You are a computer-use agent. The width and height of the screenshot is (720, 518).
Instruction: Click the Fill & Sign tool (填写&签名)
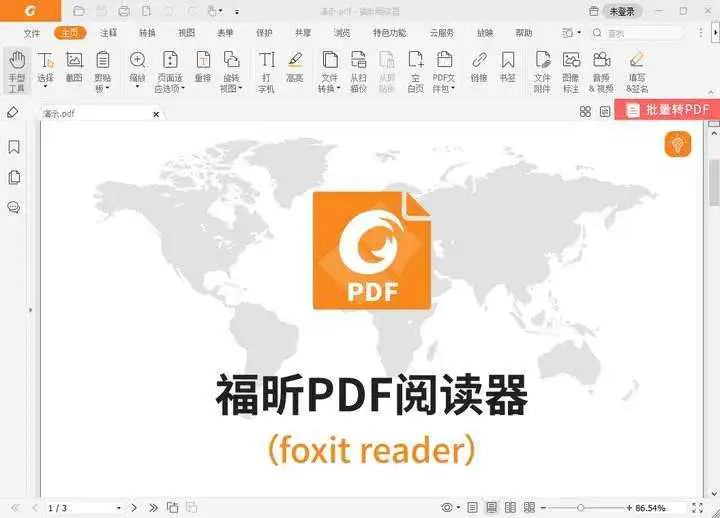(637, 71)
